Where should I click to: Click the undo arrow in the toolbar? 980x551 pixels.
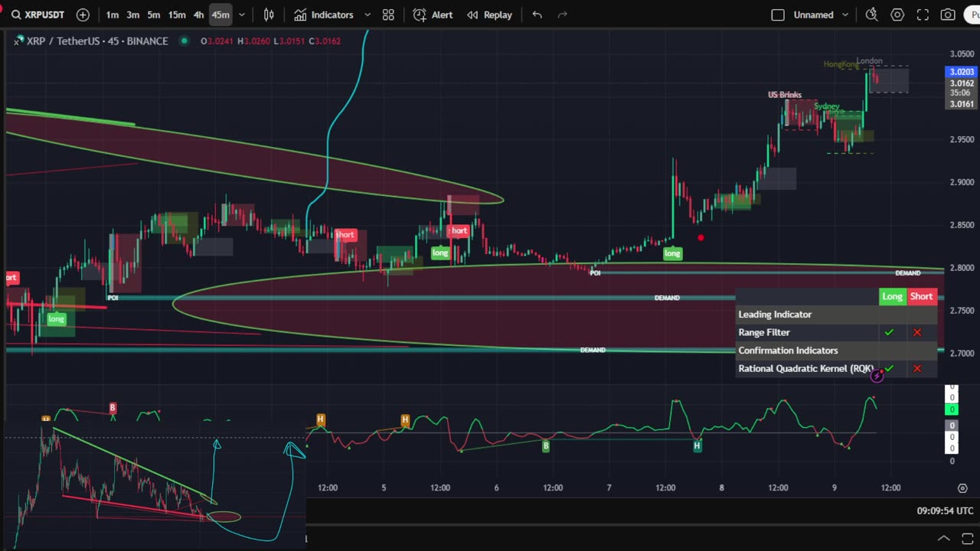click(537, 15)
